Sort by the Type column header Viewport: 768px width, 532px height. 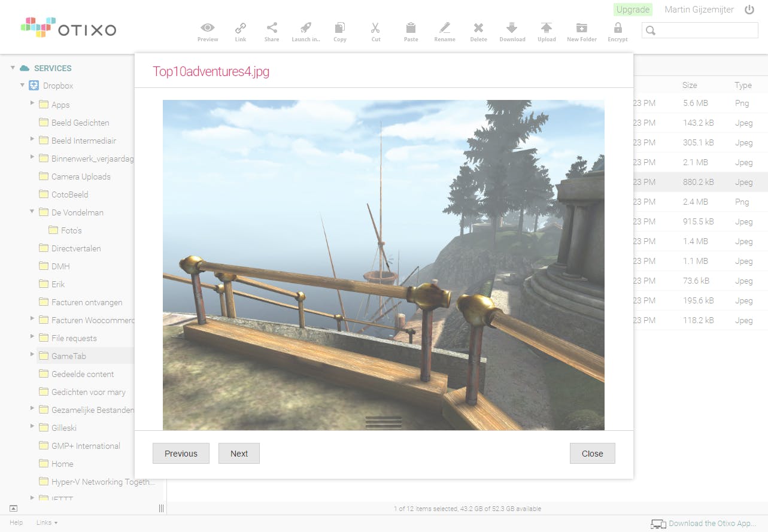[743, 85]
